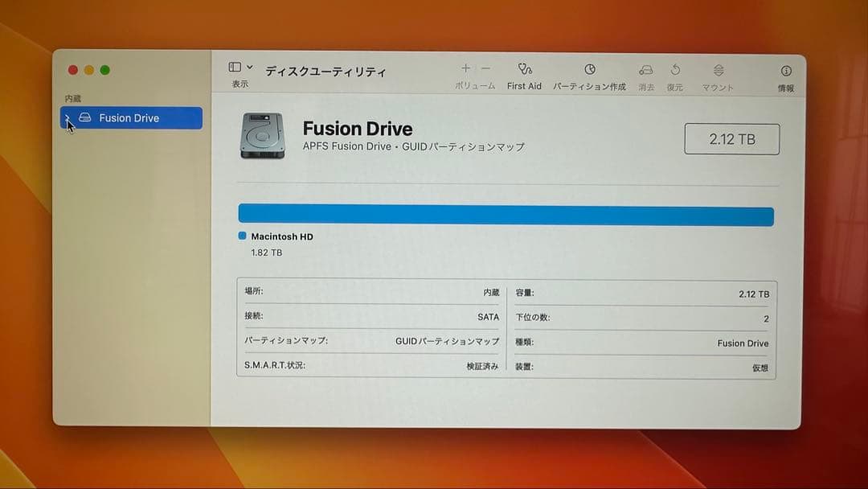Expand the Fusion Drive sidebar disclosure arrow
The height and width of the screenshot is (489, 868).
click(67, 118)
